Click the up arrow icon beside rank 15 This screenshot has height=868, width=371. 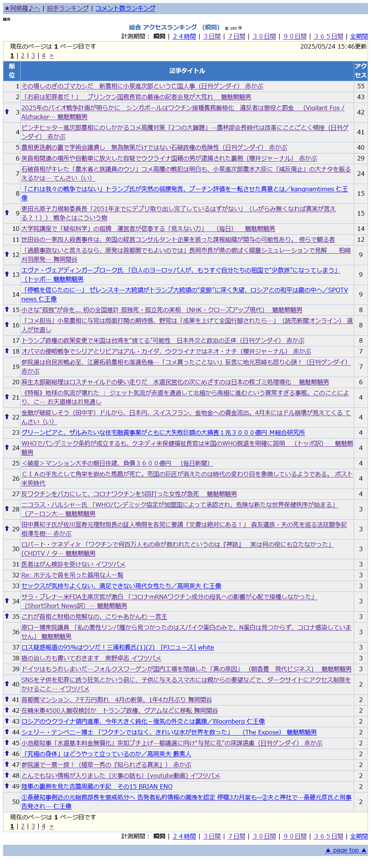(7, 309)
